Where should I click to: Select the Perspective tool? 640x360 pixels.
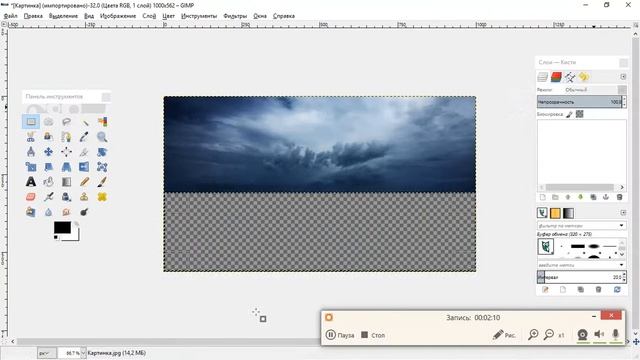click(x=66, y=167)
